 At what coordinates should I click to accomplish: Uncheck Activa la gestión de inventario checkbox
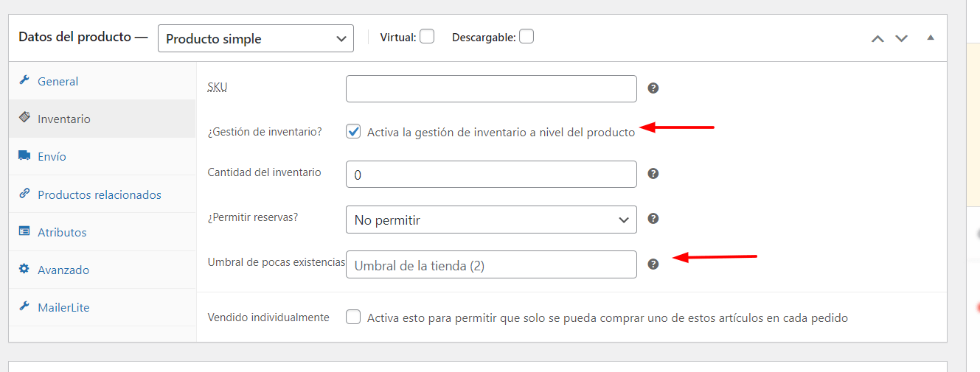(354, 132)
